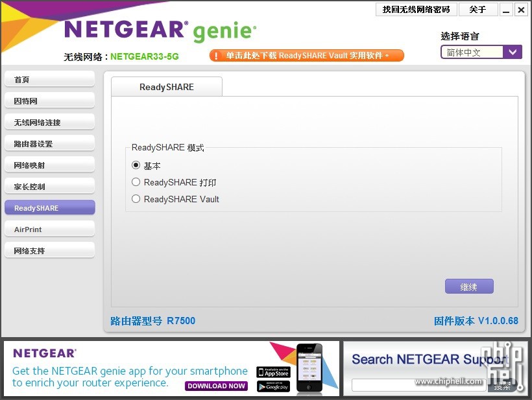Close the NETGEAR genie window
This screenshot has height=400, width=532.
coord(521,10)
